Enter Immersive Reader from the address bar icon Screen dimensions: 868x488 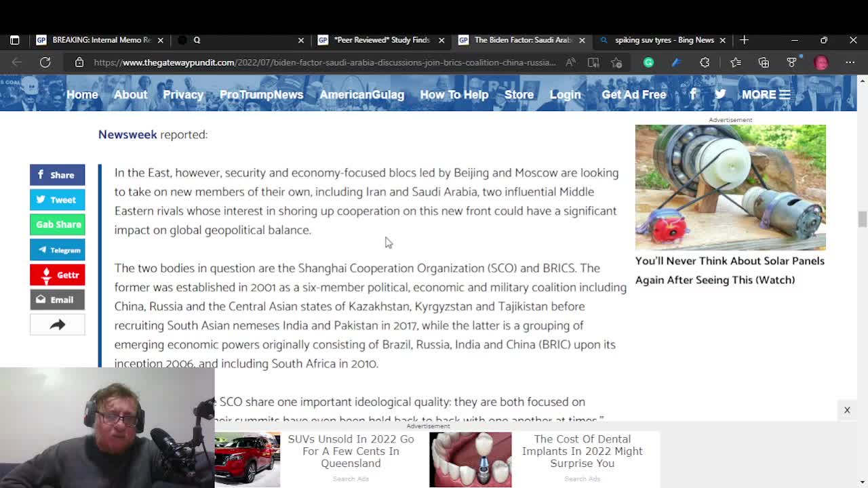tap(593, 62)
